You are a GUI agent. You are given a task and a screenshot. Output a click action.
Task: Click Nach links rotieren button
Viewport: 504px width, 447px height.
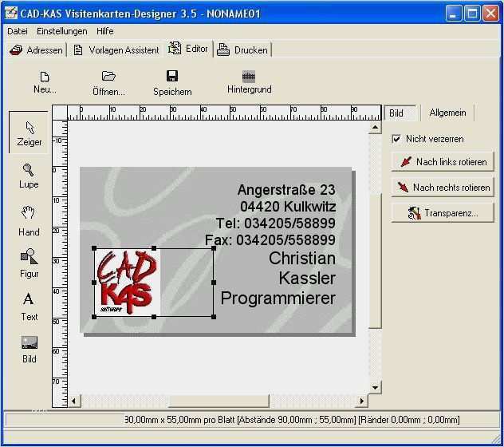pyautogui.click(x=443, y=161)
